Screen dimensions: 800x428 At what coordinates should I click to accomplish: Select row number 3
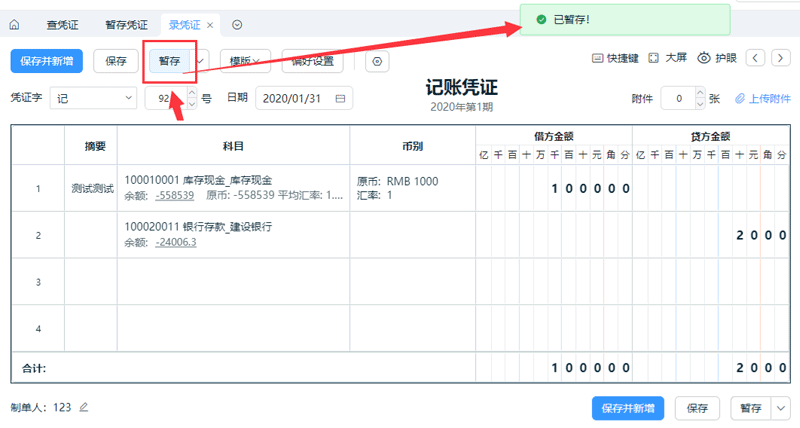pos(38,282)
